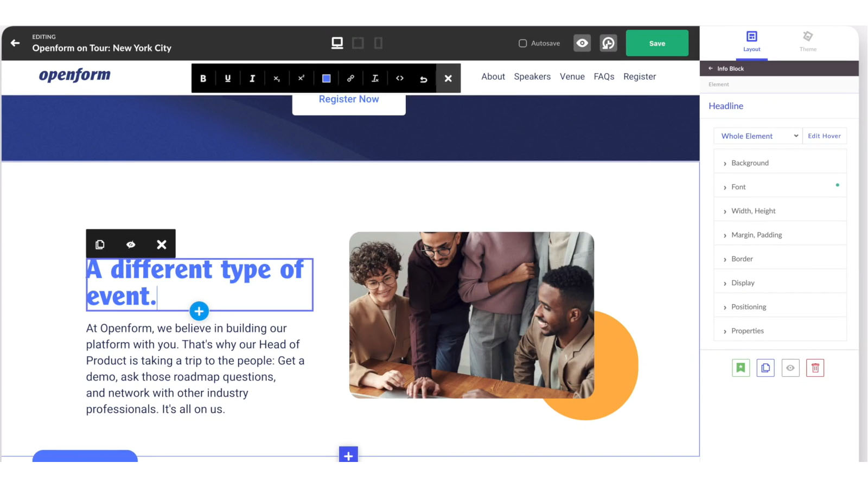Expand the Font settings section
Viewport: 868px width, 488px height.
pyautogui.click(x=738, y=187)
